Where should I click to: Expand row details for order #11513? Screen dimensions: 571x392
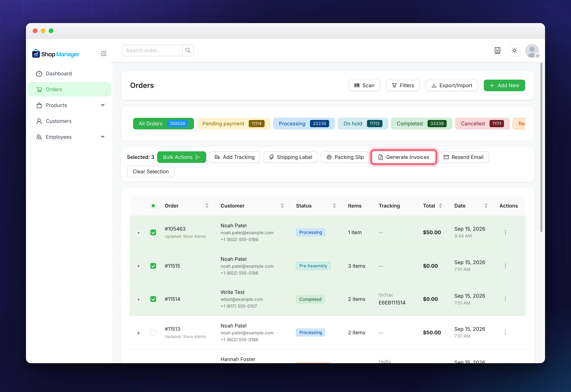(139, 333)
